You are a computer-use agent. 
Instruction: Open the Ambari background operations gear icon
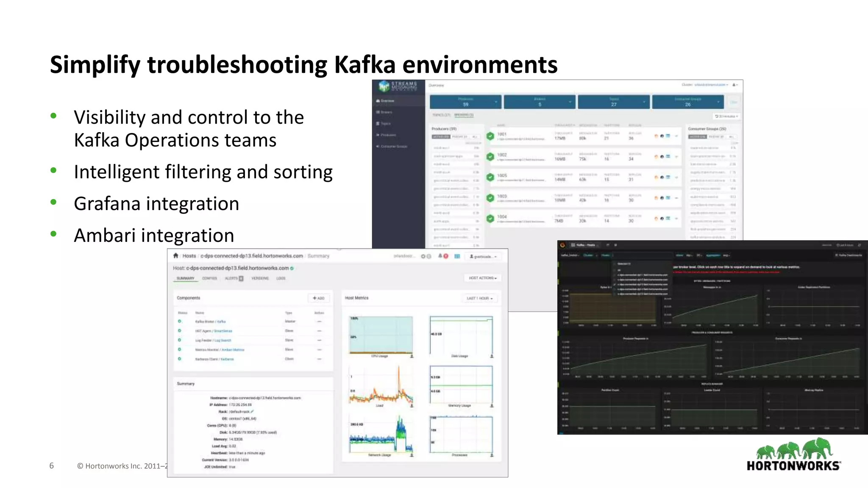click(423, 256)
